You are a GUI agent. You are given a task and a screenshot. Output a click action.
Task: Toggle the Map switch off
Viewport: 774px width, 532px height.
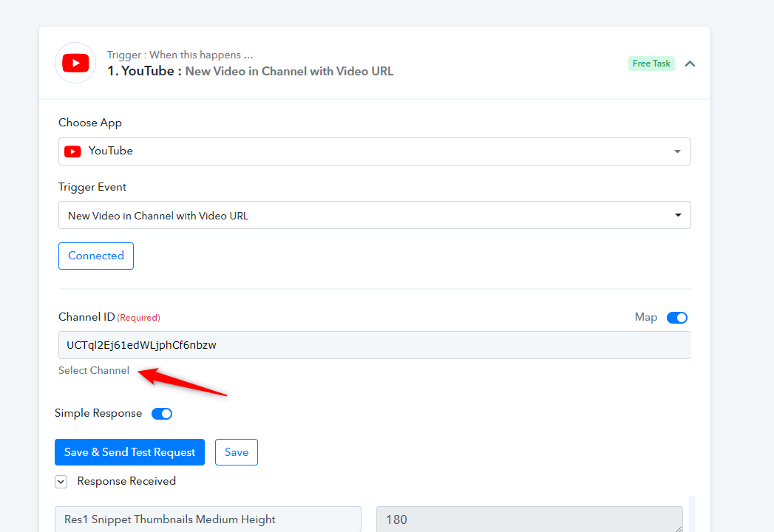tap(676, 318)
